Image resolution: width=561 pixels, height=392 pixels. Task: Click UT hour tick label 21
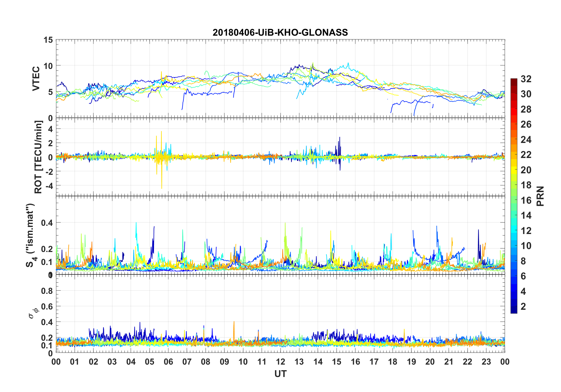(449, 362)
